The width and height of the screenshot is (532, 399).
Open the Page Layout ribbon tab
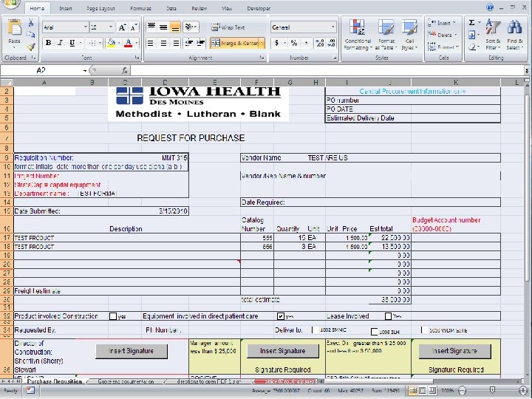(100, 8)
